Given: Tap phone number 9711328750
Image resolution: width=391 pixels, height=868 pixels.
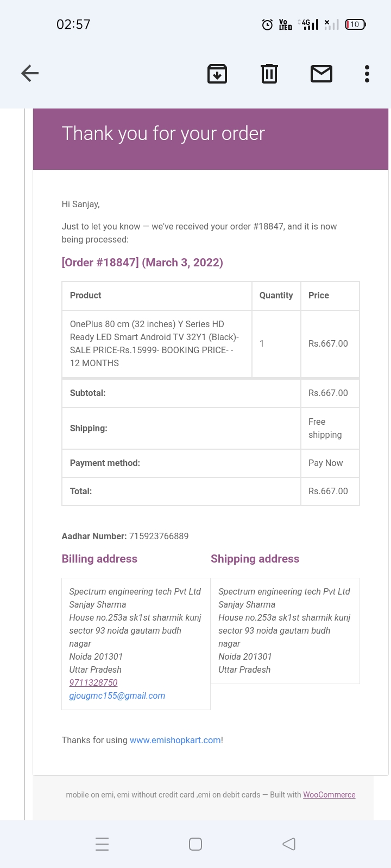Looking at the screenshot, I should (x=93, y=682).
